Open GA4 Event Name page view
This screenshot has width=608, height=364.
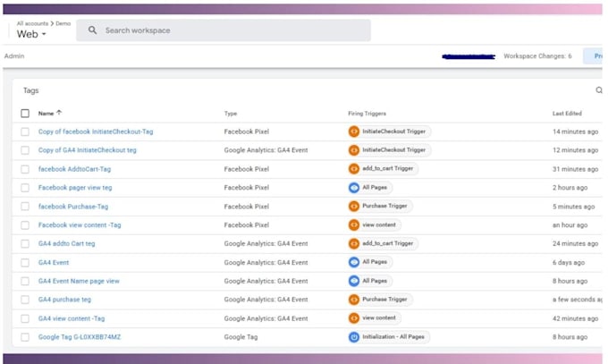(x=79, y=281)
